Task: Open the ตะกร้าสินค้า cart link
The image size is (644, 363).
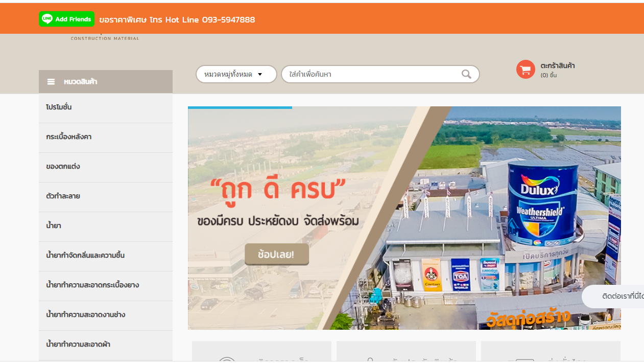Action: (558, 66)
